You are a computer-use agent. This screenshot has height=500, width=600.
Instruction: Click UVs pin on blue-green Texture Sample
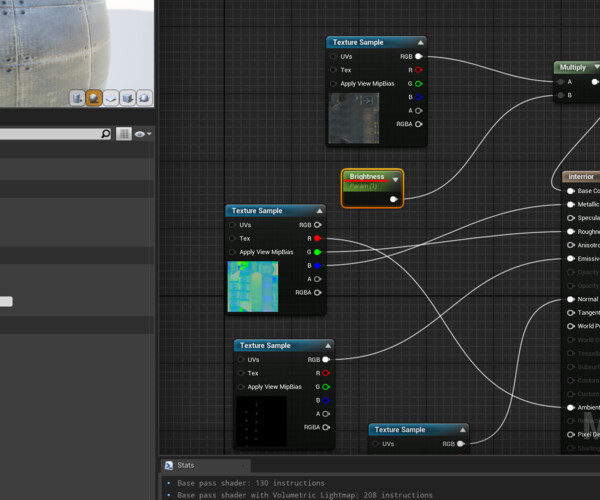232,225
